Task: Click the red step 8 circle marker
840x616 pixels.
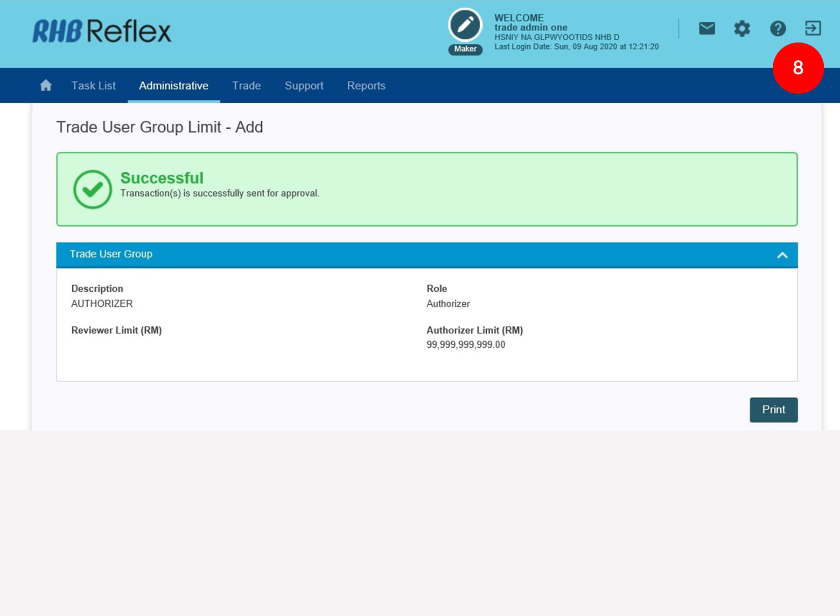Action: 798,68
